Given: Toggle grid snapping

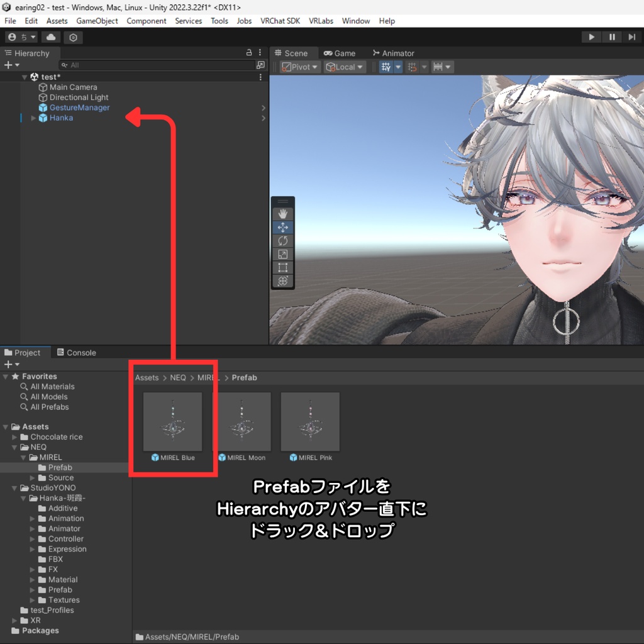Looking at the screenshot, I should pos(412,67).
